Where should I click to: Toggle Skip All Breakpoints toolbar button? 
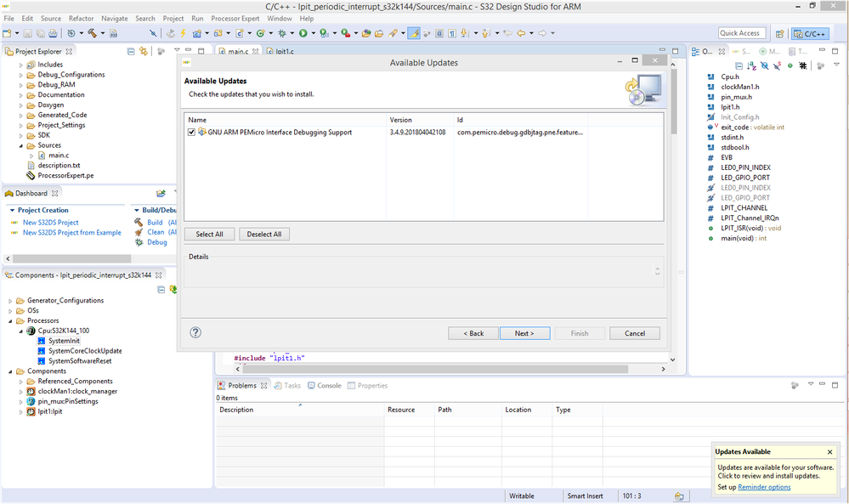(153, 33)
